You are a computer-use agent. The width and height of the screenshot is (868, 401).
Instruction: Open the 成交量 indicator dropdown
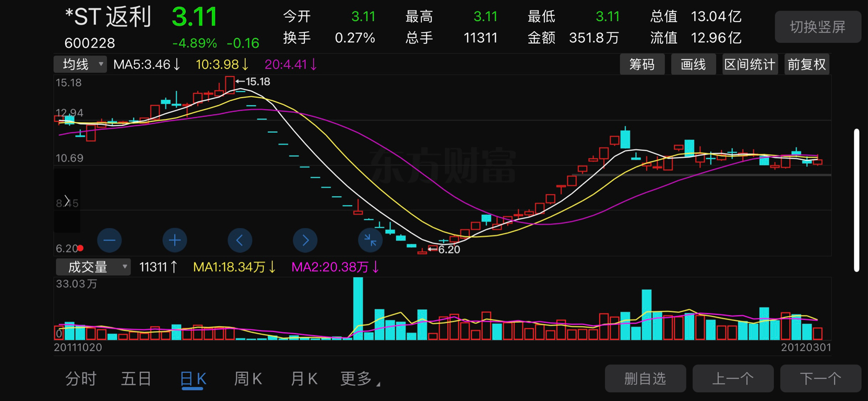[x=93, y=267]
